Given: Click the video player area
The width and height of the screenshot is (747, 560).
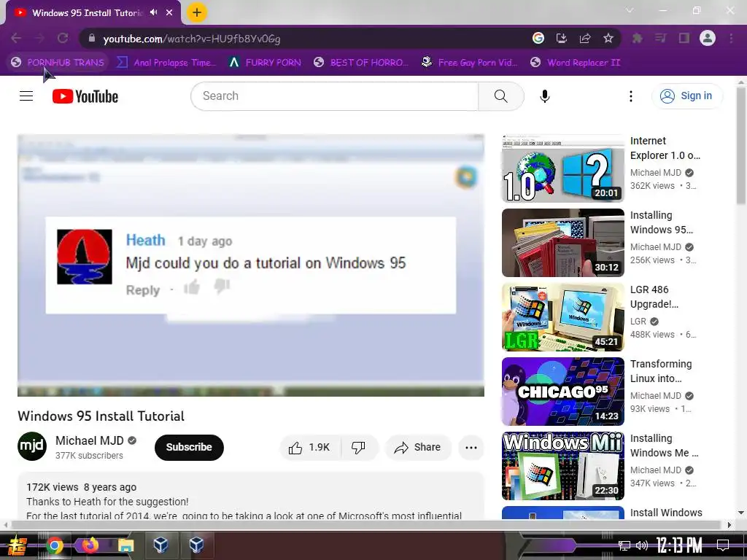Looking at the screenshot, I should click(x=251, y=265).
